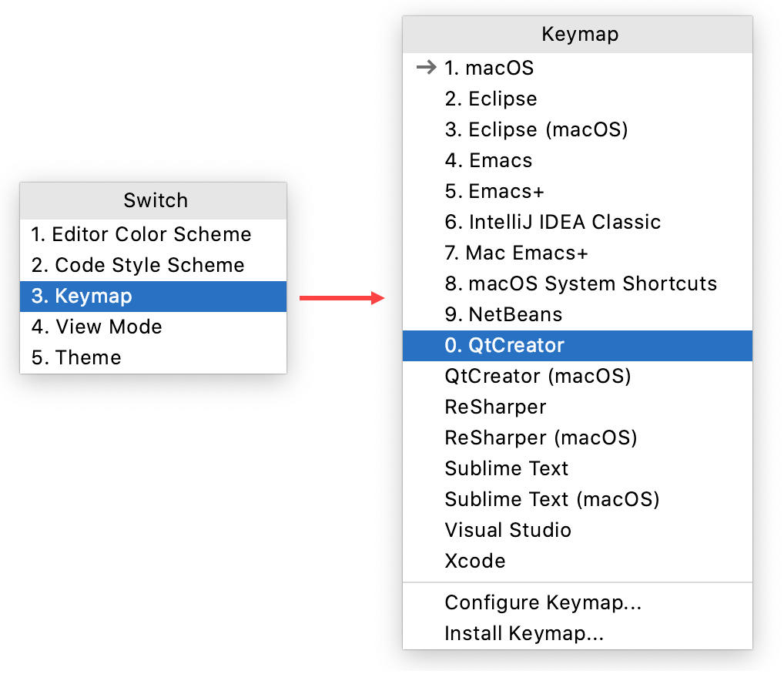Choose the Sublime Text keymap
The width and height of the screenshot is (784, 674).
click(x=506, y=468)
